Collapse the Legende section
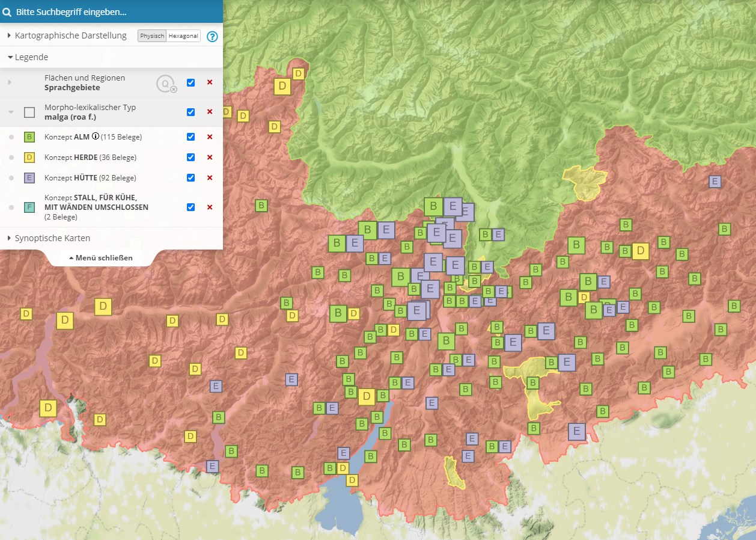756x540 pixels. point(28,57)
